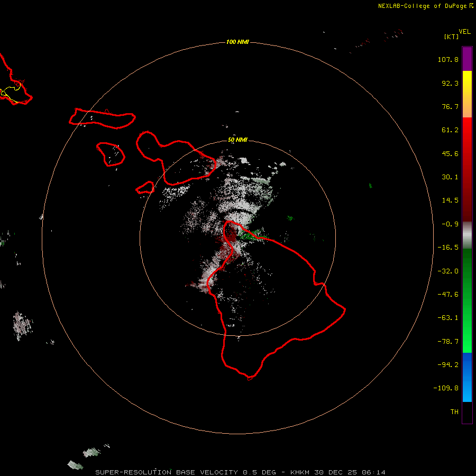Click the 100 NMI range ring label
The height and width of the screenshot is (476, 476).
click(x=237, y=42)
